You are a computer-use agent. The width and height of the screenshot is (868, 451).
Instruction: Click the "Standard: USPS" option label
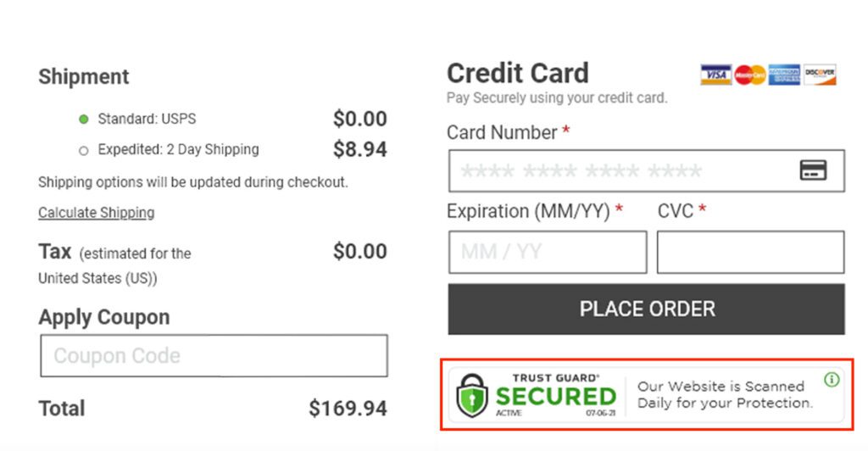pos(147,119)
